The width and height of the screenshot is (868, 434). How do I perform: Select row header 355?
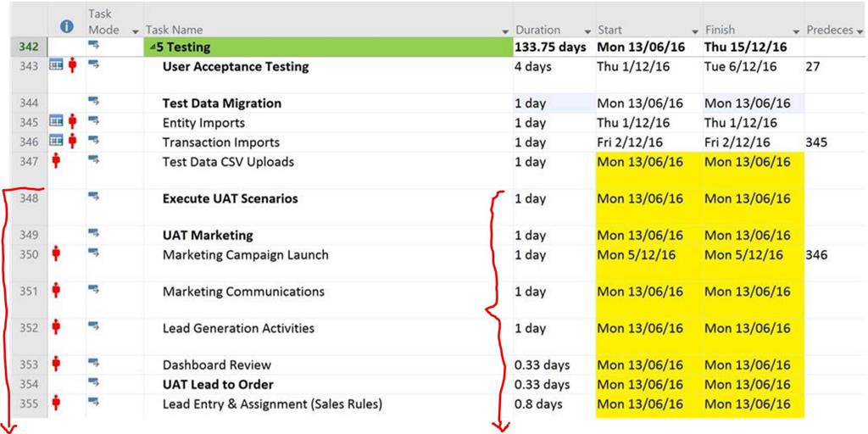coord(30,404)
